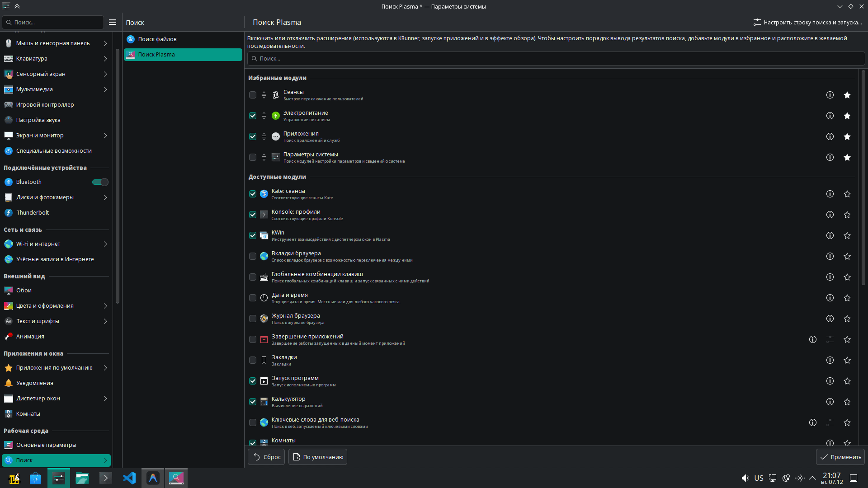
Task: Enable the Сеансы module checkbox
Action: tap(253, 95)
